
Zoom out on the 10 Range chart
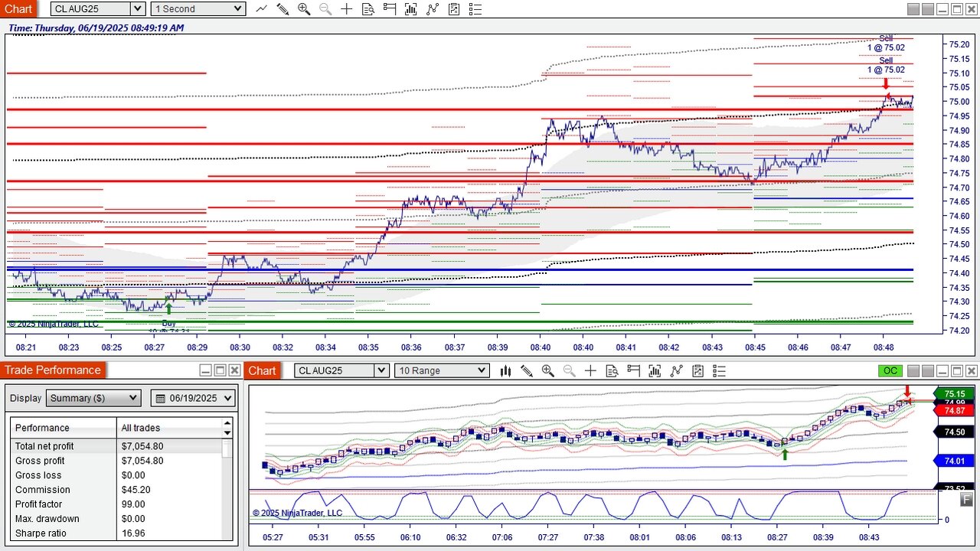click(570, 370)
